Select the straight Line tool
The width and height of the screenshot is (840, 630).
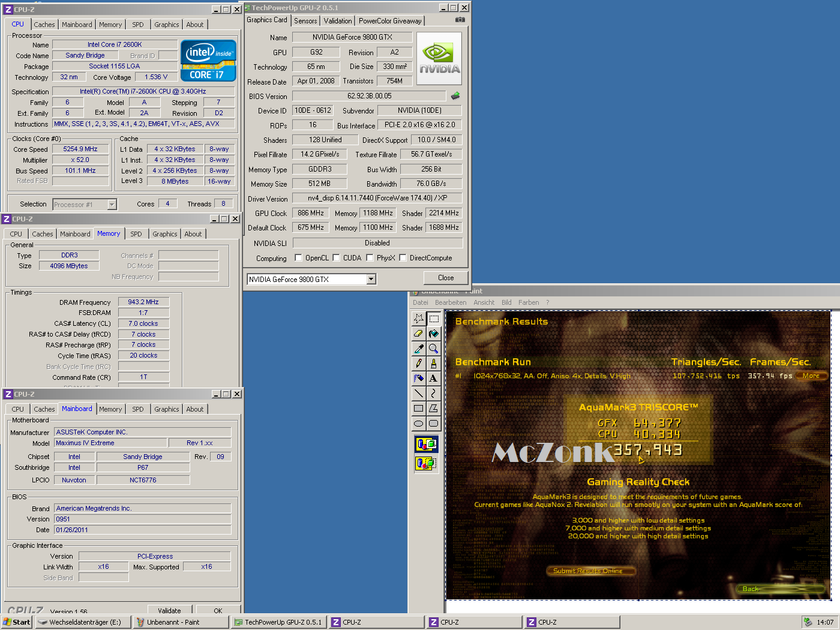click(x=418, y=394)
